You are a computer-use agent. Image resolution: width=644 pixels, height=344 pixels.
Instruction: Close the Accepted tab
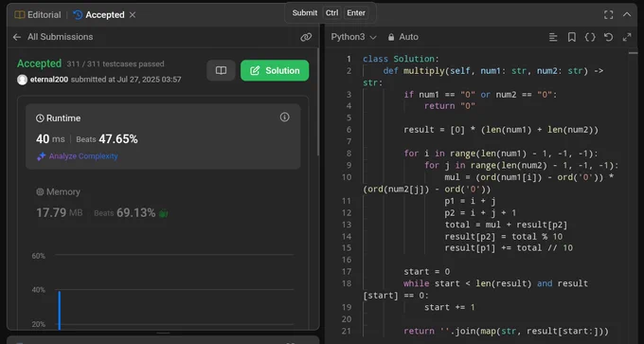[133, 15]
